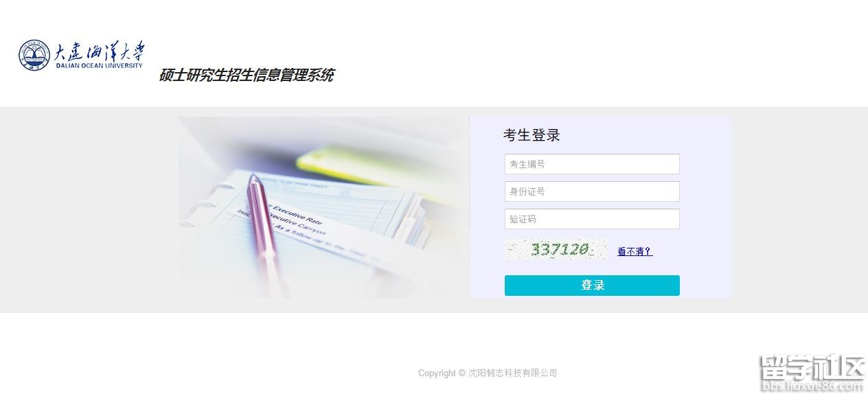Image resolution: width=868 pixels, height=394 pixels.
Task: Click the calligraphy university name logo
Action: [100, 51]
